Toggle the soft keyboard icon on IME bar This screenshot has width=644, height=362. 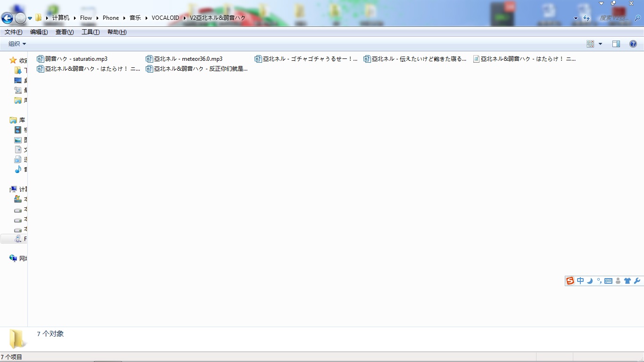coord(608,281)
